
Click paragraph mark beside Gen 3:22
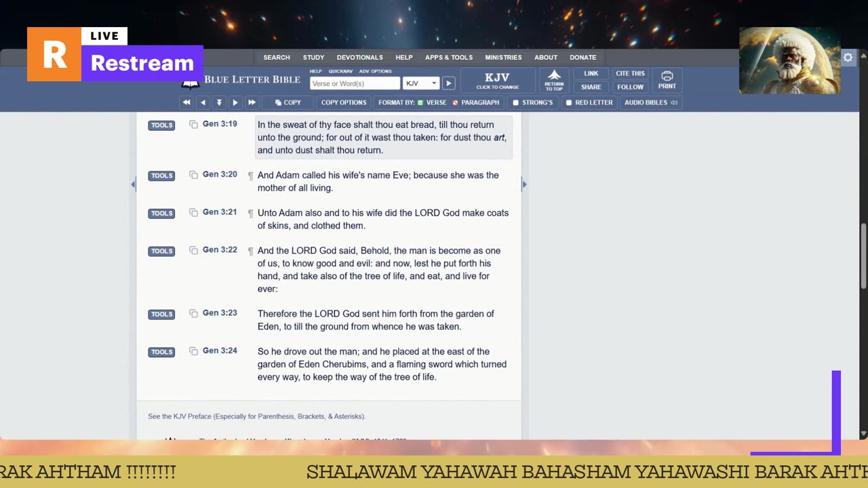(250, 251)
